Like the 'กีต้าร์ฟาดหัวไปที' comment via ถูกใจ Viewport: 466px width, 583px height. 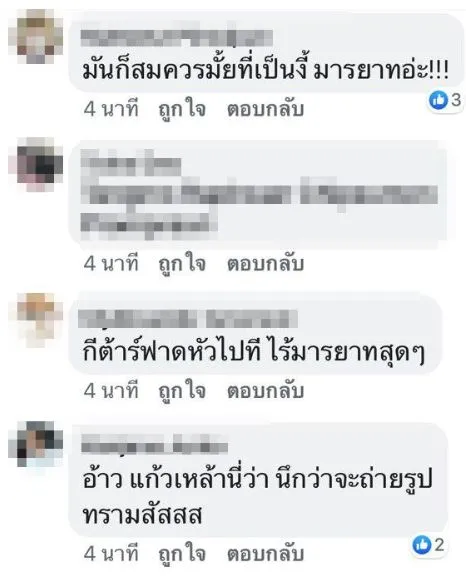[182, 392]
